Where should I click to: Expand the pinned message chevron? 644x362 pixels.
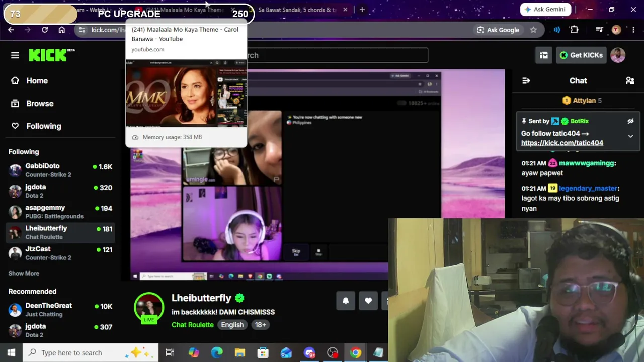630,136
